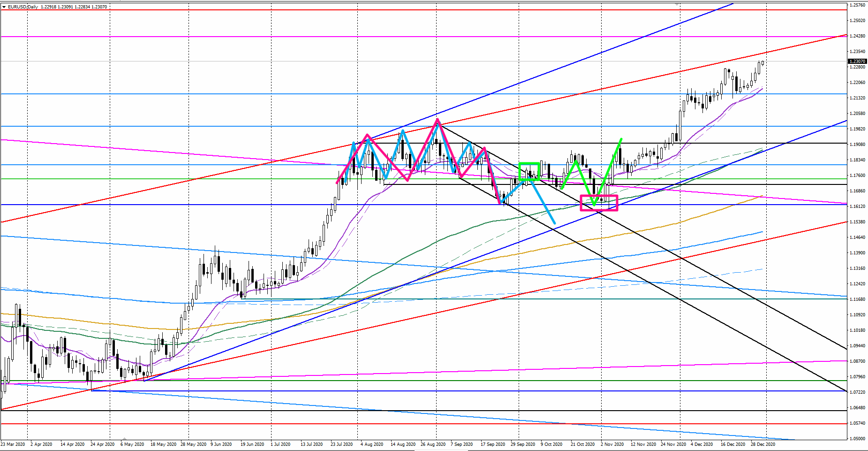Click the 14 Apr 2020 date label
The width and height of the screenshot is (868, 451).
coord(73,444)
